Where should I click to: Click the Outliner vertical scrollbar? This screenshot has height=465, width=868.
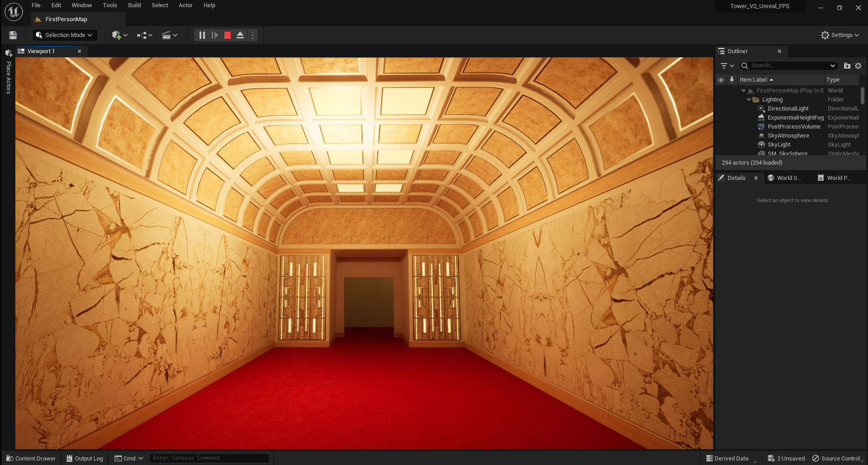click(x=863, y=96)
